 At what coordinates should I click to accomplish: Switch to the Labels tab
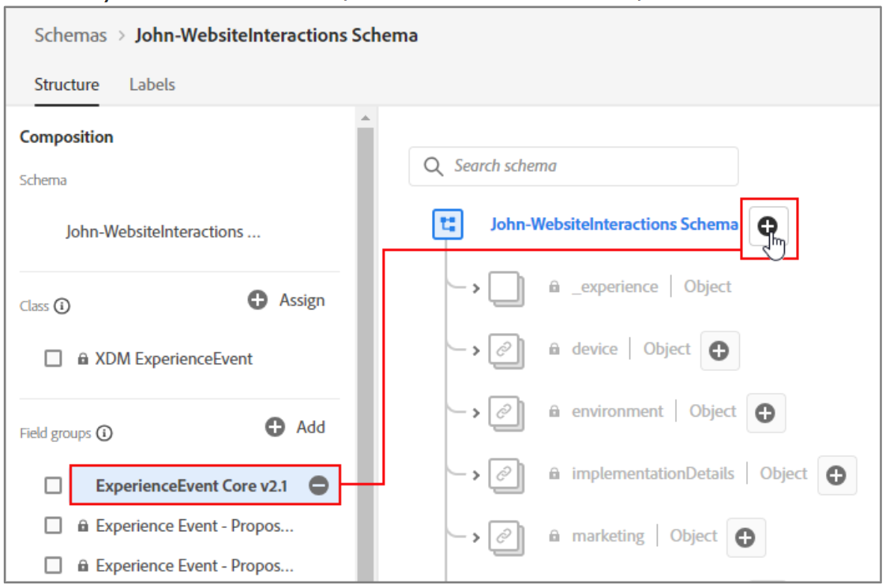pos(152,84)
